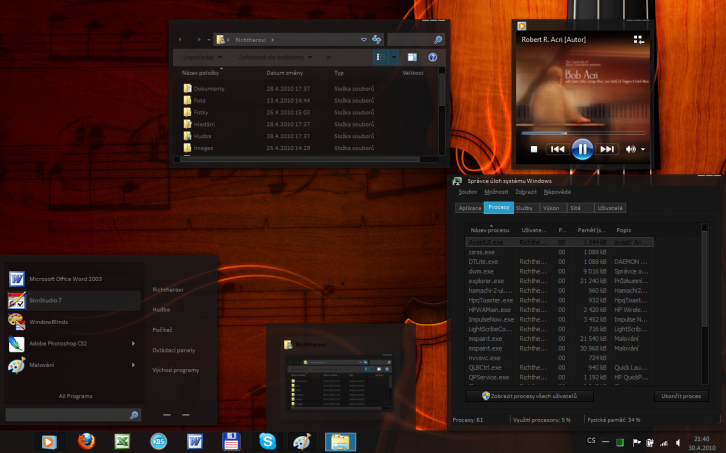The height and width of the screenshot is (453, 726).
Task: Open Skype from the taskbar
Action: coord(267,441)
